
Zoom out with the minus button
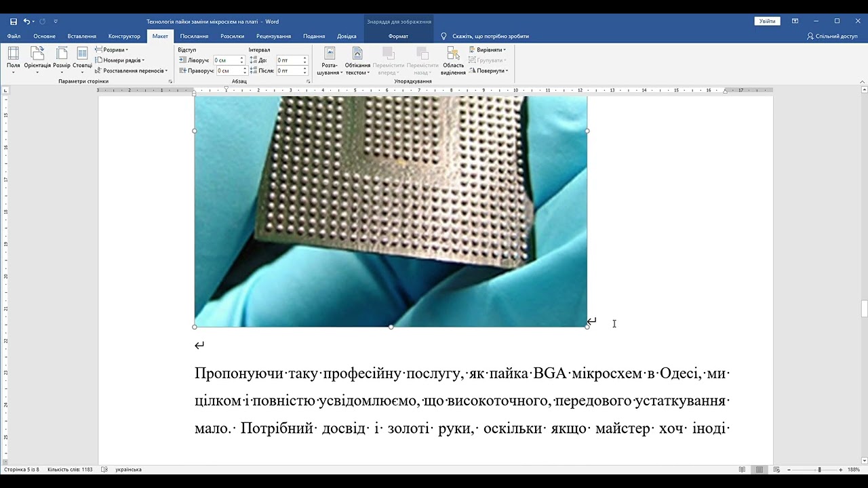(x=789, y=469)
